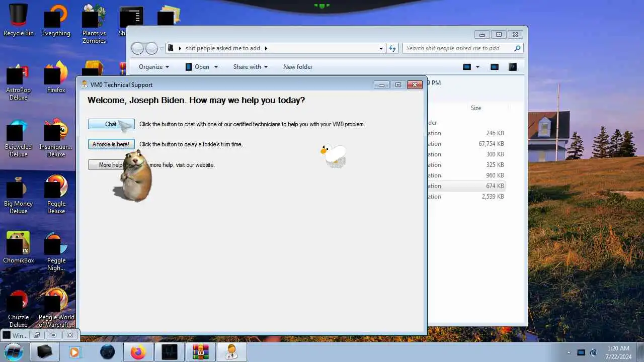This screenshot has height=362, width=644.
Task: Select the Bejeweled Deluxe desktop icon
Action: click(x=19, y=137)
